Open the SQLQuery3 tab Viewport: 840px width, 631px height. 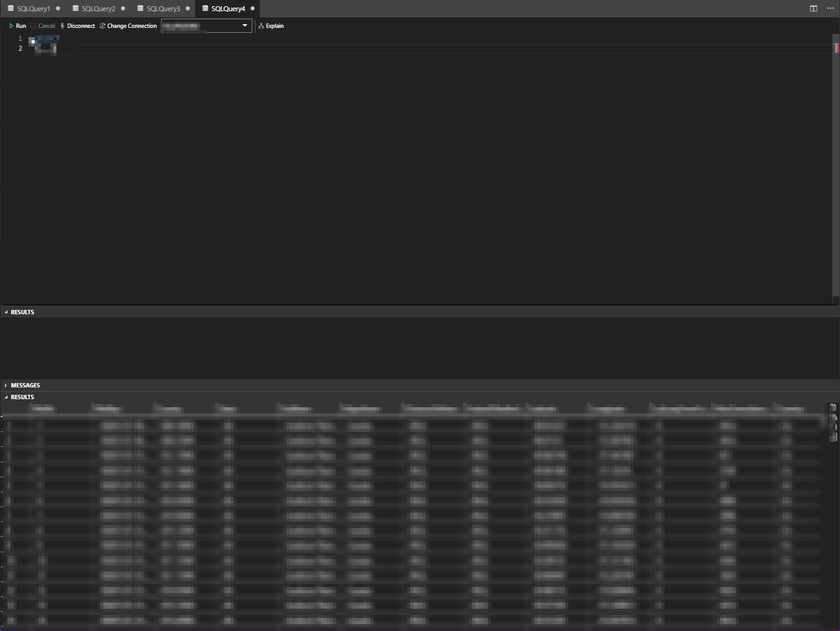point(163,9)
